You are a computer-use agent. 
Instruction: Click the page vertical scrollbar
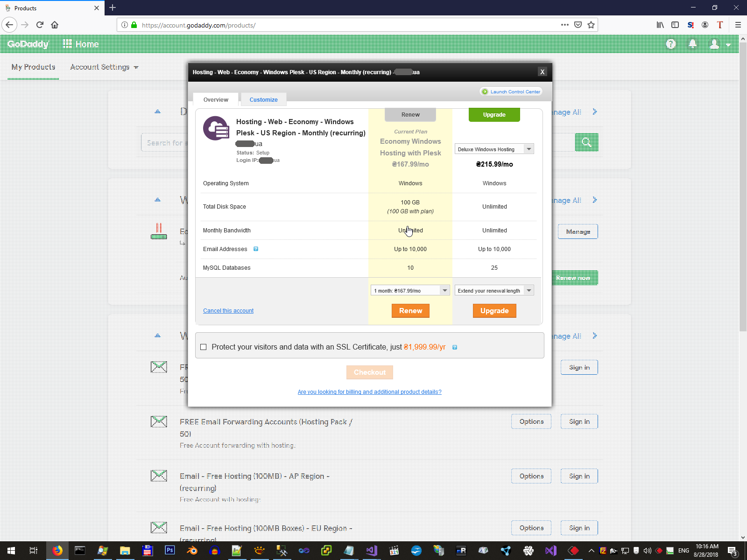click(743, 187)
